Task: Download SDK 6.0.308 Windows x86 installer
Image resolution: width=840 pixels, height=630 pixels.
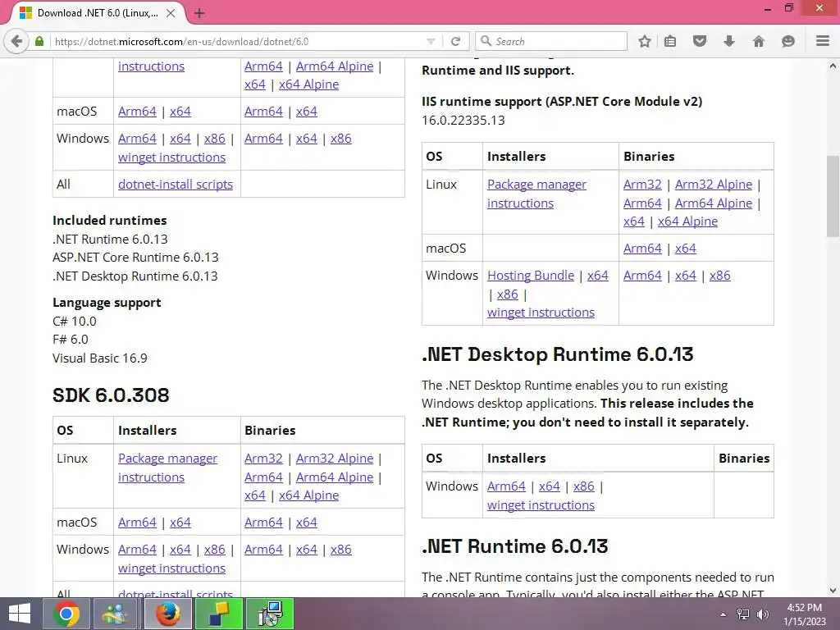Action: pyautogui.click(x=214, y=550)
